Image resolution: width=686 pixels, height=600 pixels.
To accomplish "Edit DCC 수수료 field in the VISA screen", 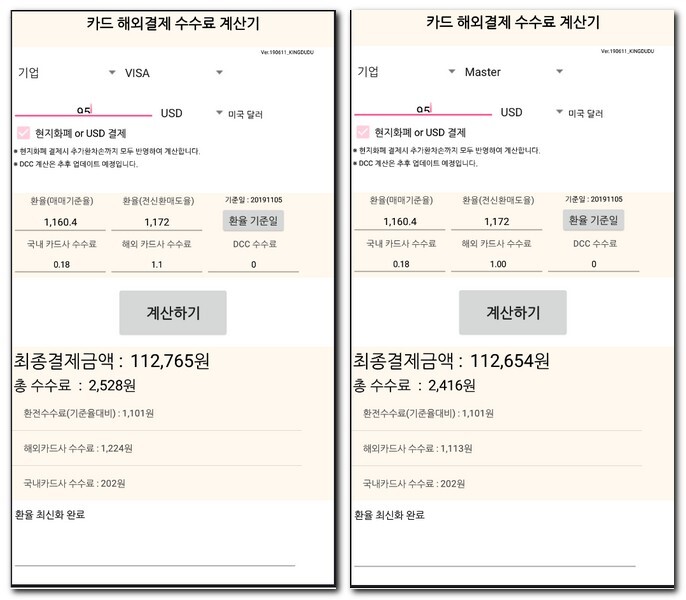I will click(x=253, y=264).
